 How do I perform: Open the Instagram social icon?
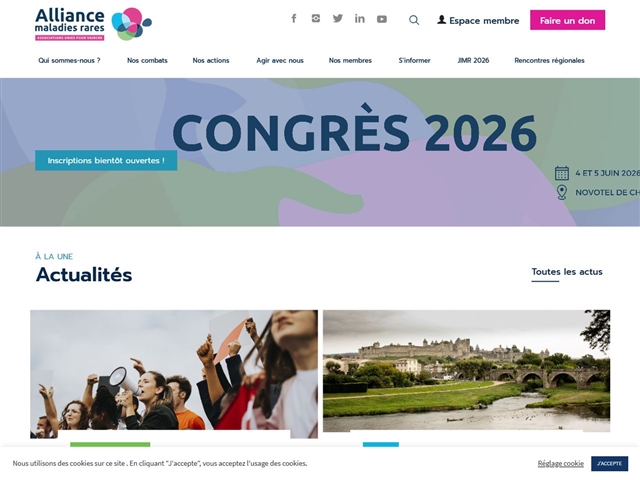click(316, 18)
